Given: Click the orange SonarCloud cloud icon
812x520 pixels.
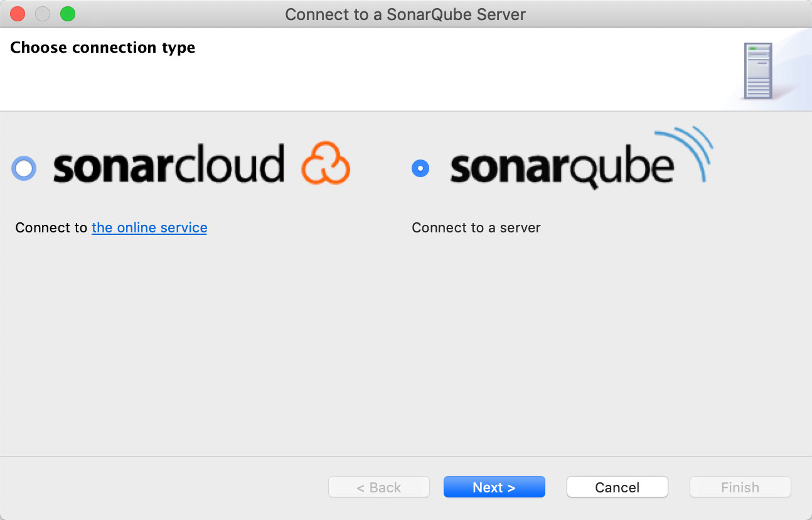Looking at the screenshot, I should pos(325,163).
